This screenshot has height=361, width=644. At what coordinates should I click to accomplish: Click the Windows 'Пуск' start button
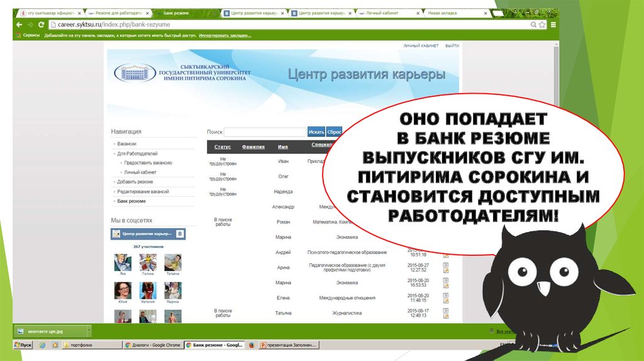(x=23, y=345)
